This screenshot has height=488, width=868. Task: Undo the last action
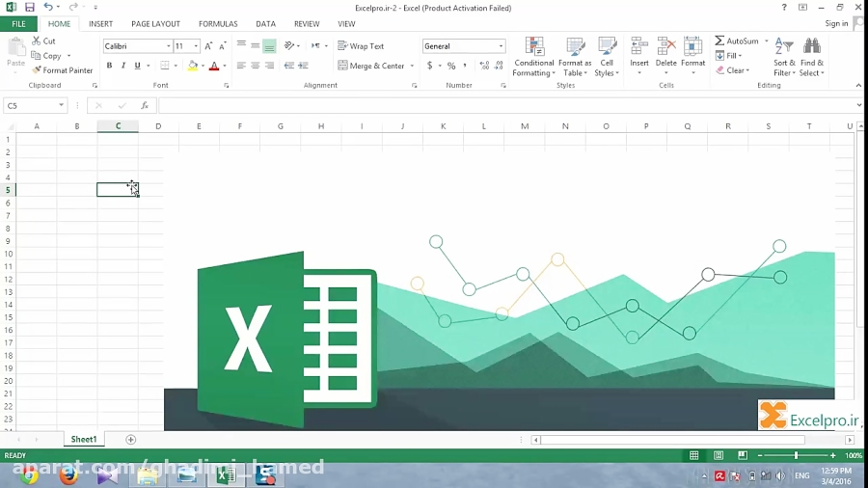click(48, 7)
